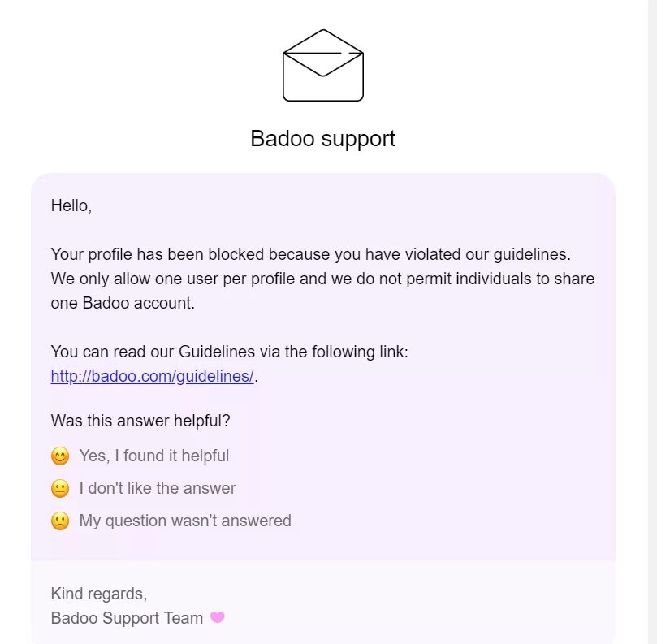657x644 pixels.
Task: Click the smiling face emoji
Action: pyautogui.click(x=60, y=456)
